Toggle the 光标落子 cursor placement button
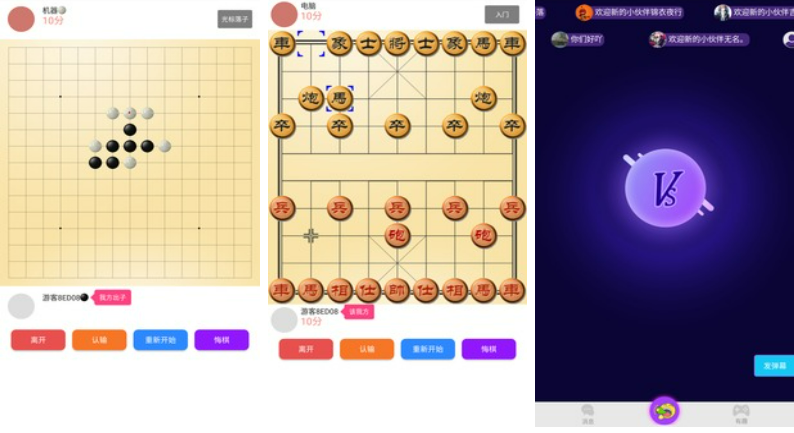This screenshot has height=433, width=794. point(235,19)
